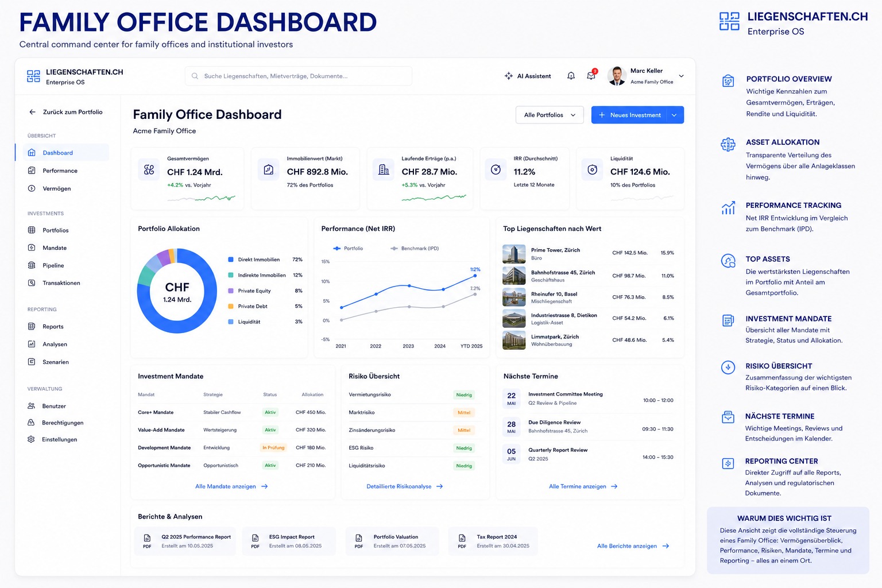Click the Alle Termine anzeigen link
The height and width of the screenshot is (588, 882).
[x=583, y=486]
